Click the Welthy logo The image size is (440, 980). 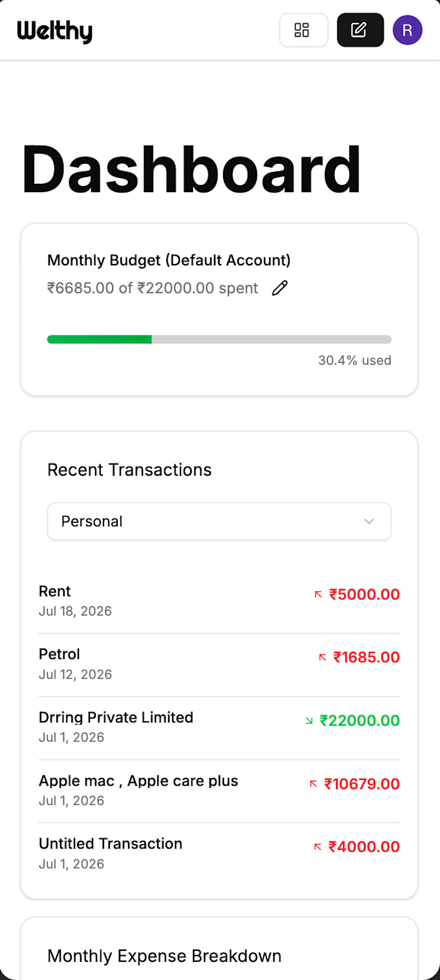tap(55, 30)
